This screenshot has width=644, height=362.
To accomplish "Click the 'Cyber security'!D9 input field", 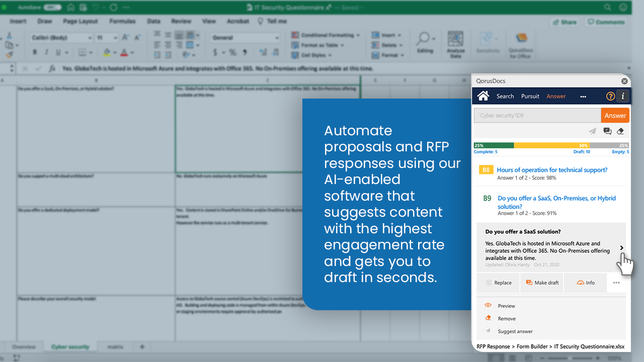I will 537,115.
